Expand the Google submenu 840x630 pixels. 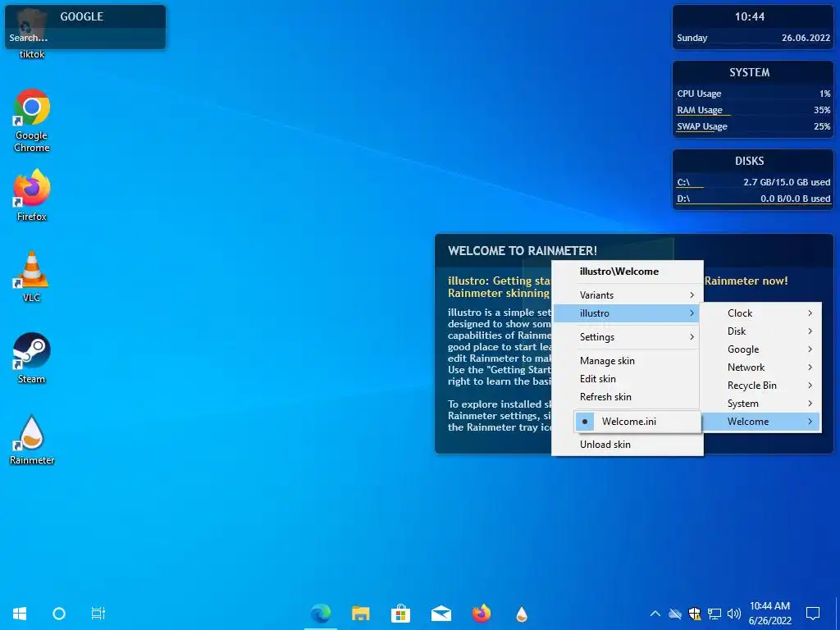[761, 349]
